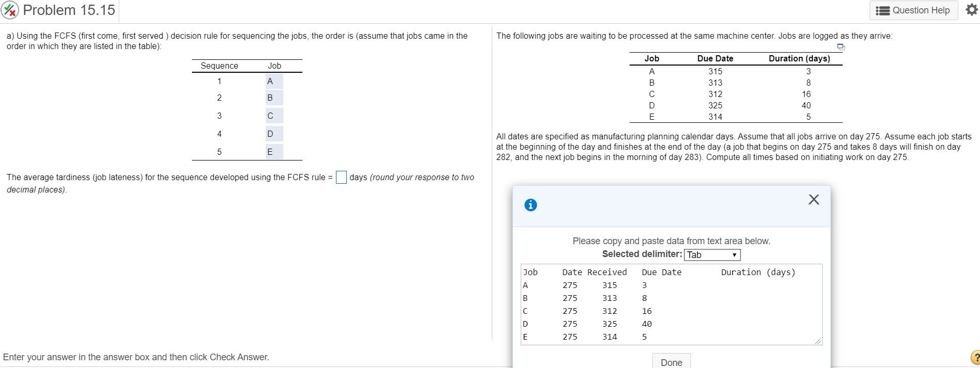Image resolution: width=980 pixels, height=368 pixels.
Task: Click the textarea resize handle in the dialog
Action: (818, 341)
